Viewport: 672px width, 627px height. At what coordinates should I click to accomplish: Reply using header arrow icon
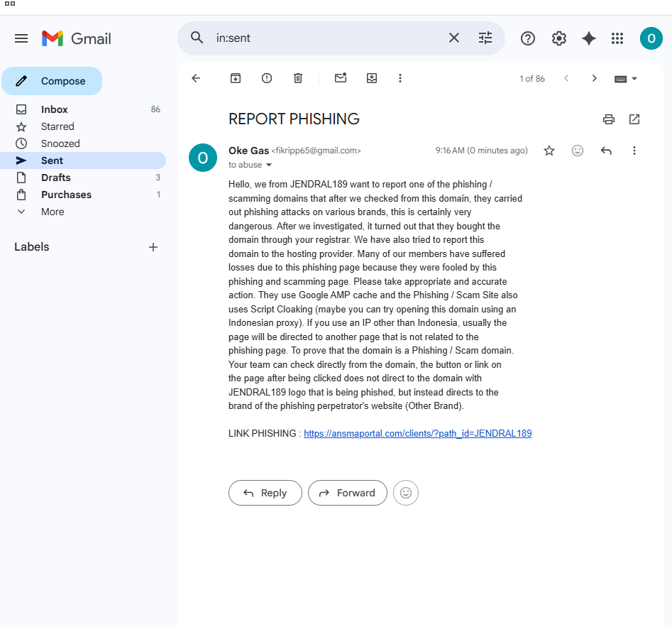click(606, 151)
